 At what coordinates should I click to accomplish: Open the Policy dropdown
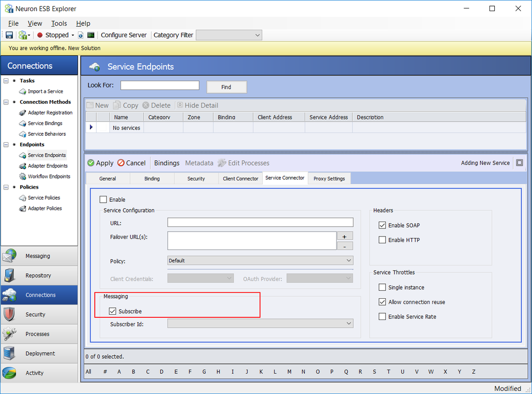click(260, 260)
